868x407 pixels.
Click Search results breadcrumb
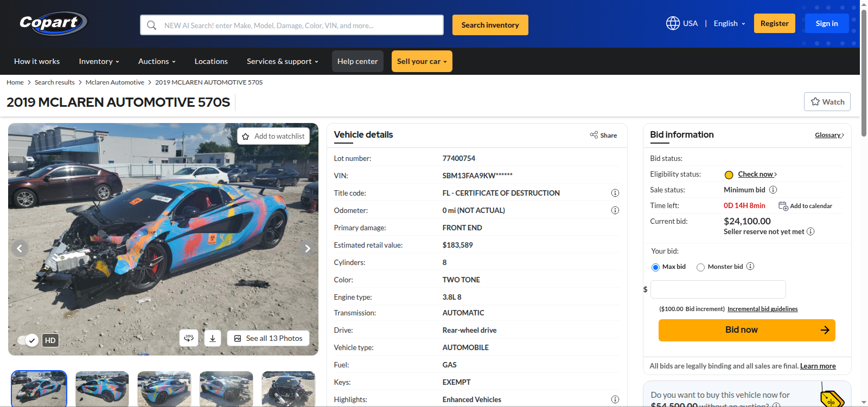click(55, 82)
